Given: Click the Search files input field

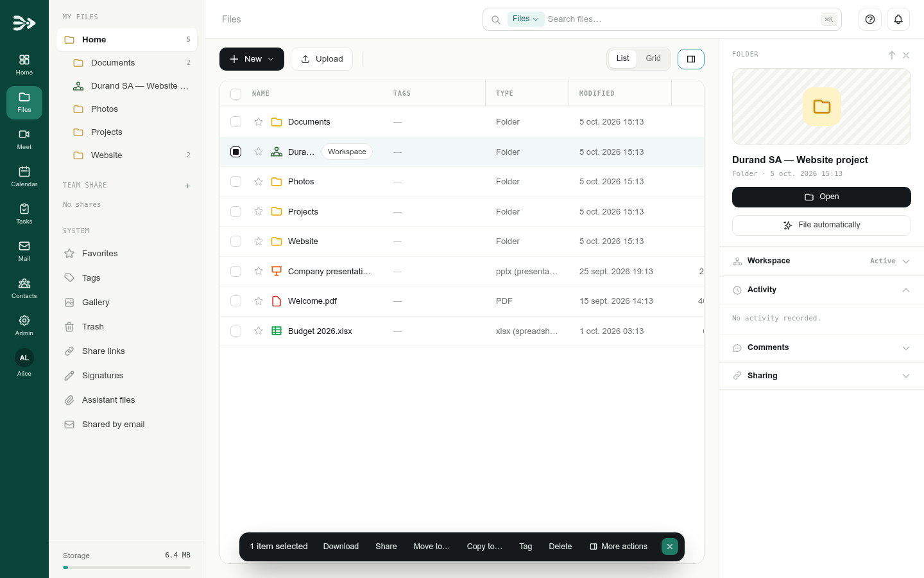Looking at the screenshot, I should pos(682,19).
